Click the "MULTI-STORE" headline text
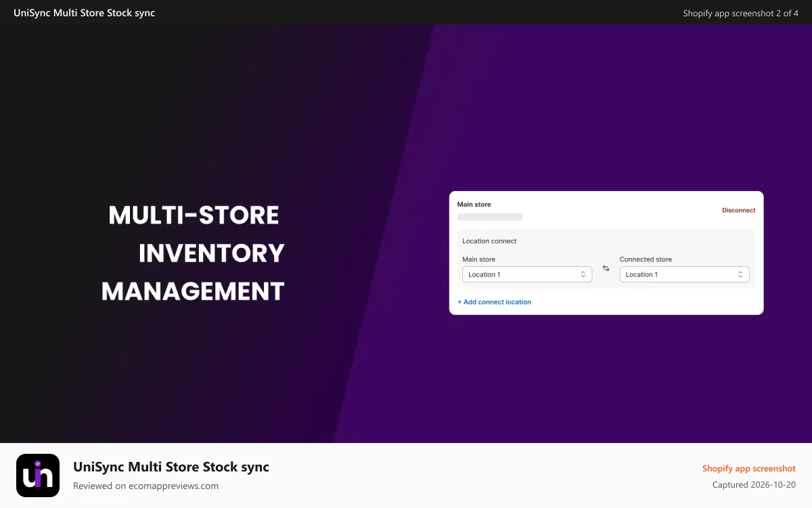Viewport: 812px width, 508px height. 194,215
